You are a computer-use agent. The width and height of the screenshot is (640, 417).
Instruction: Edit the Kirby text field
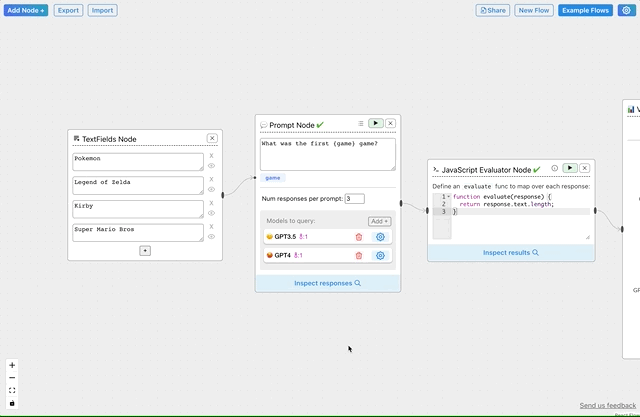(138, 209)
